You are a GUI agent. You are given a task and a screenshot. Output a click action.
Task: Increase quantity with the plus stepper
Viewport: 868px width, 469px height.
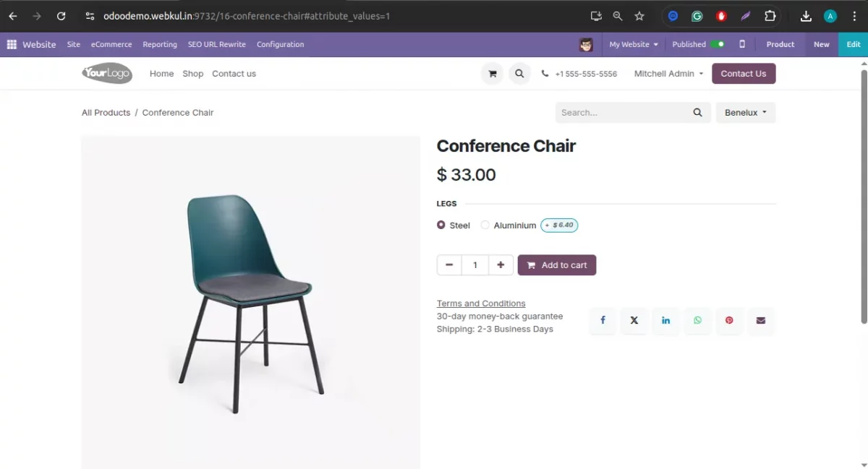[x=501, y=264]
